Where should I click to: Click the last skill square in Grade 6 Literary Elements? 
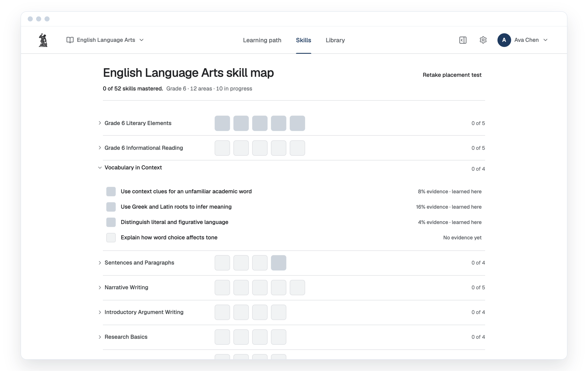click(297, 123)
